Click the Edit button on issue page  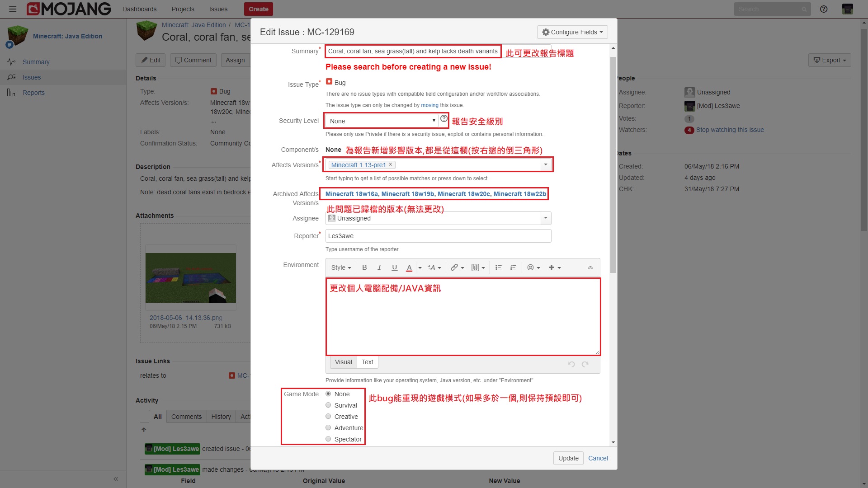coord(151,60)
